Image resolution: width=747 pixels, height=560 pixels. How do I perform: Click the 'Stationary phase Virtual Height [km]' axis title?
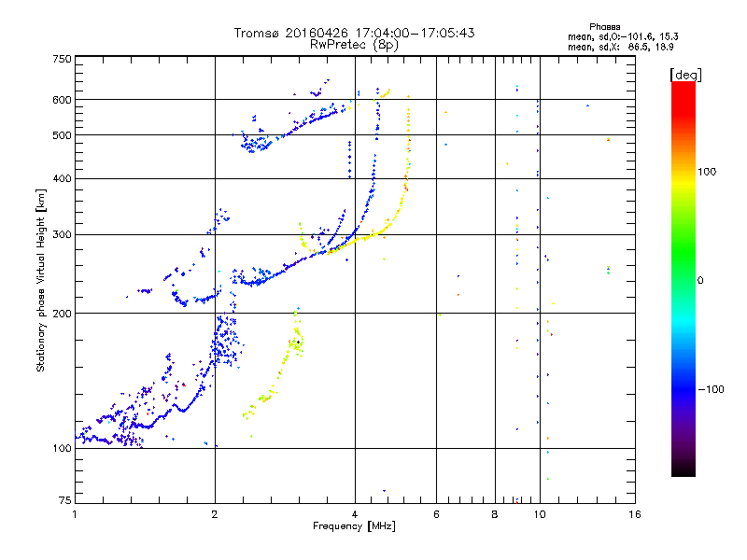coord(41,280)
